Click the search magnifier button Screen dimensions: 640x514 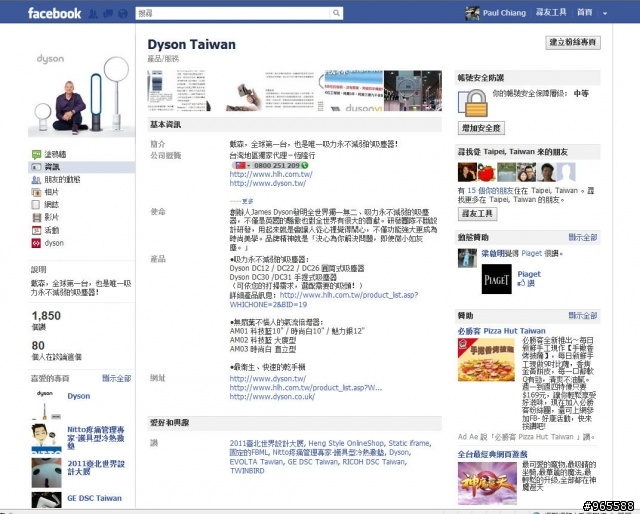(x=336, y=13)
